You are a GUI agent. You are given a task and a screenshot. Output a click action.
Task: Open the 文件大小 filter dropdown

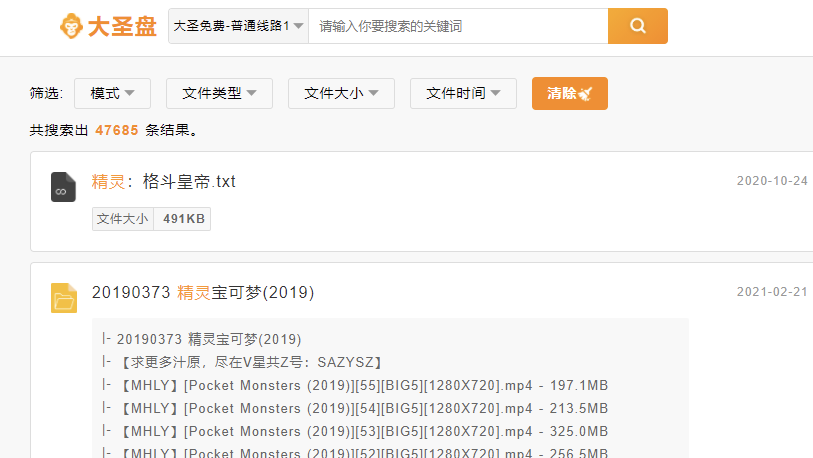tap(341, 93)
